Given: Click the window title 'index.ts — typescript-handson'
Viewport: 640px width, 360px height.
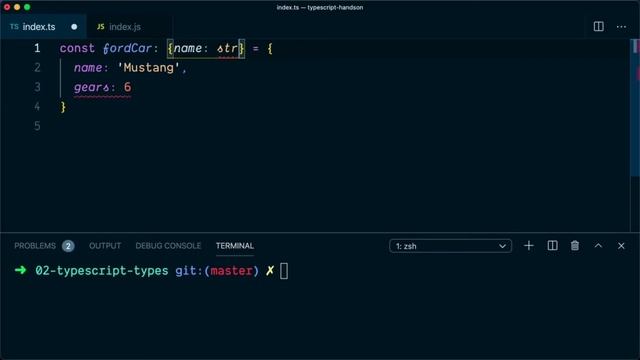Looking at the screenshot, I should coord(320,7).
